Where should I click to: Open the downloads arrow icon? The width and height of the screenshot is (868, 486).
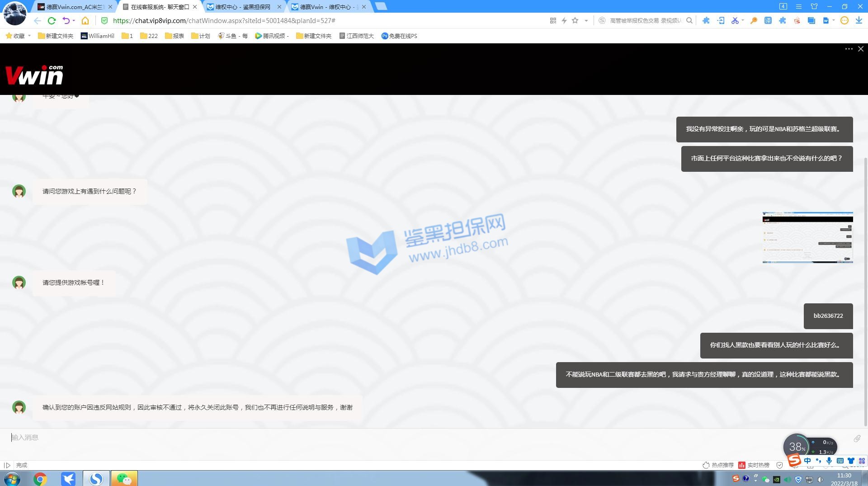pos(859,20)
